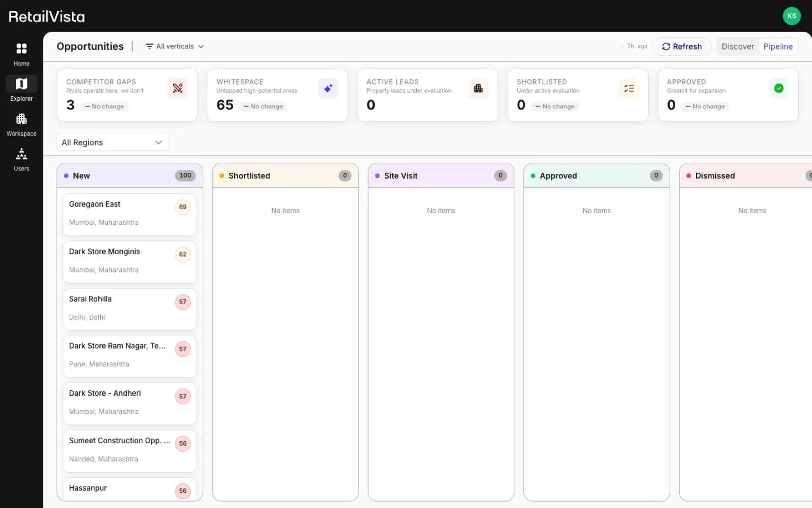Open the Sarai Rohilla opportunity card
The image size is (812, 508).
130,309
